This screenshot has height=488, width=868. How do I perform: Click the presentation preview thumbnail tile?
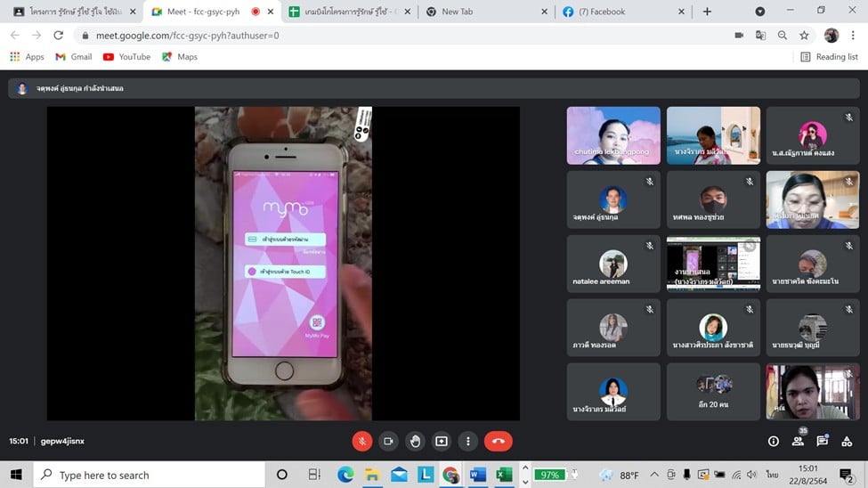click(713, 264)
